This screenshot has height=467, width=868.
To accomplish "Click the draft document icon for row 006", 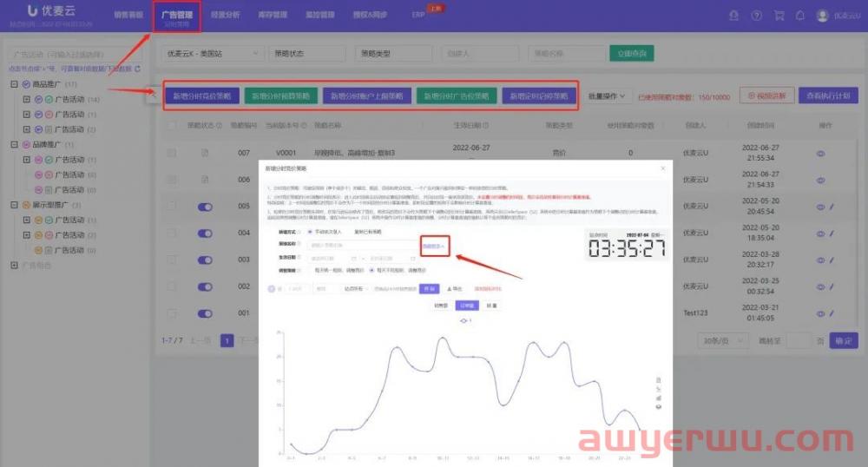I will (x=205, y=180).
